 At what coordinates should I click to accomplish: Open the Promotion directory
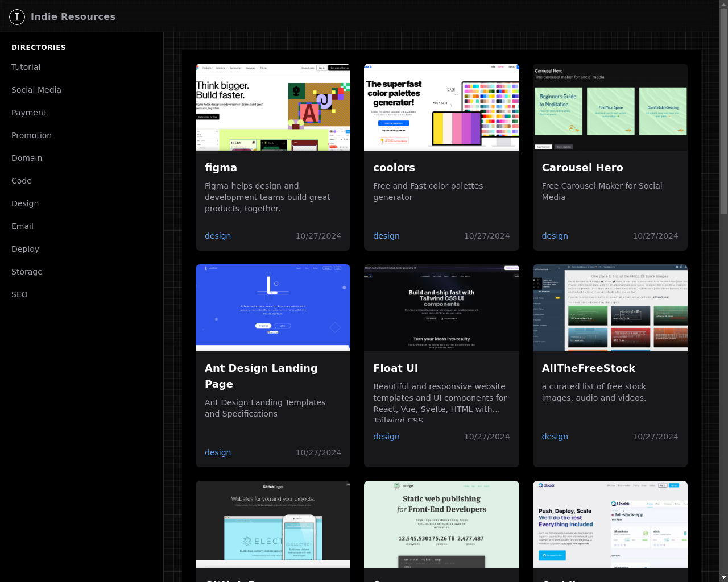pos(31,135)
